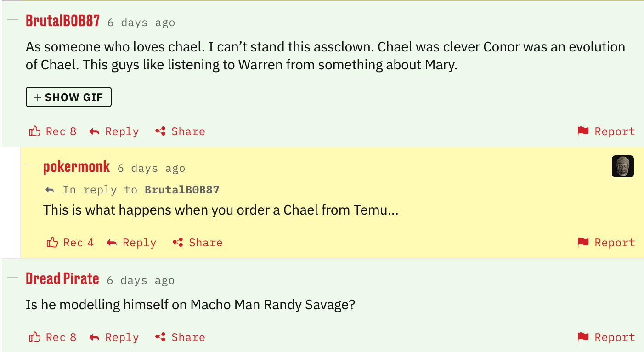The width and height of the screenshot is (644, 352).
Task: Collapse Dread Pirate's comment
Action: coord(13,278)
